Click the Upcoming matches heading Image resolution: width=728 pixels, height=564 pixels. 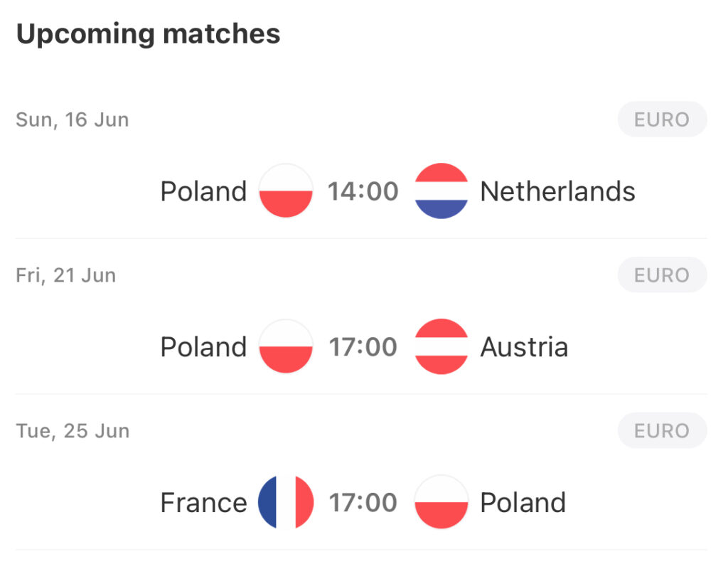(148, 34)
